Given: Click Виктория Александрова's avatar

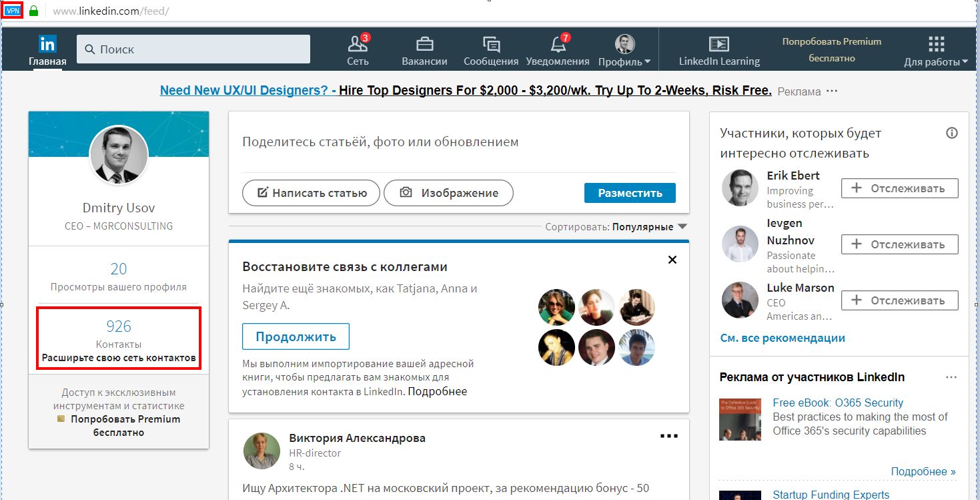Looking at the screenshot, I should pyautogui.click(x=262, y=451).
